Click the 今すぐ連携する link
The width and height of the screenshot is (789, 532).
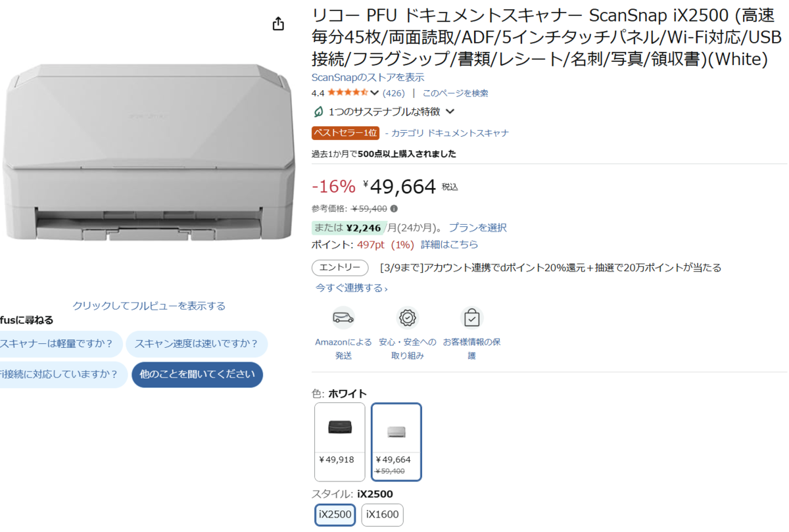point(351,288)
